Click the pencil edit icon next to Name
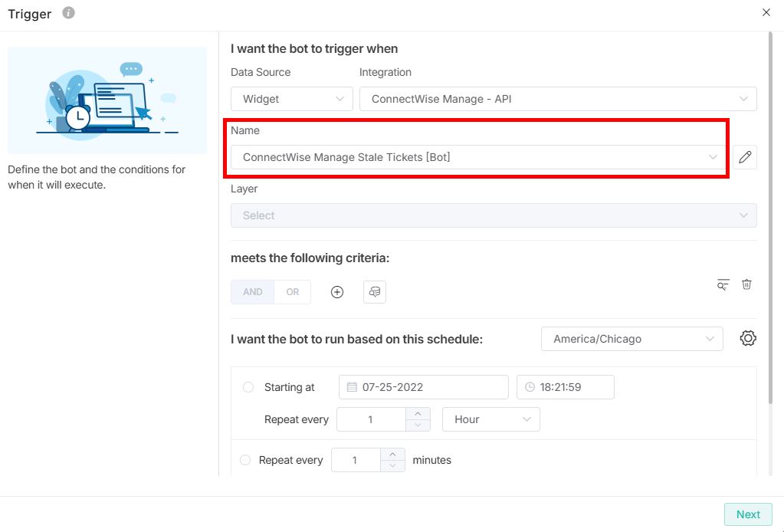The image size is (784, 532). click(x=744, y=157)
